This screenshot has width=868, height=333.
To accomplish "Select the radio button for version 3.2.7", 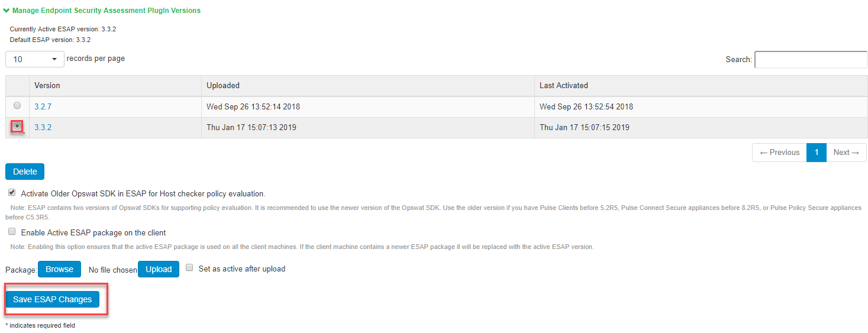I will [17, 105].
